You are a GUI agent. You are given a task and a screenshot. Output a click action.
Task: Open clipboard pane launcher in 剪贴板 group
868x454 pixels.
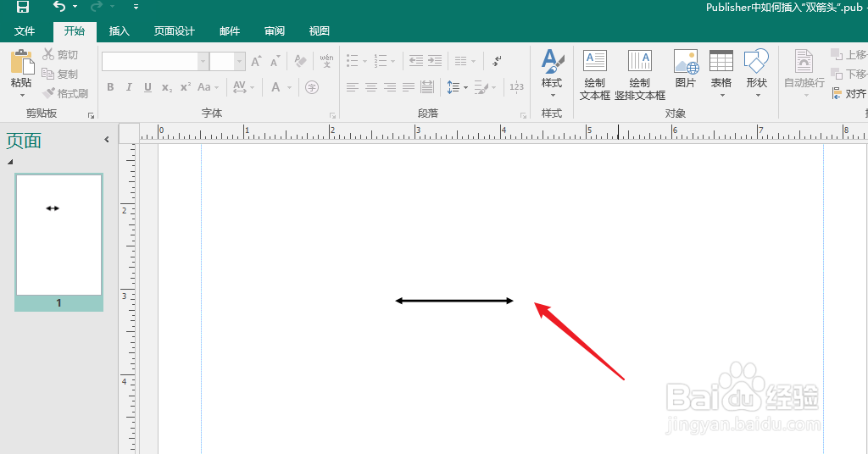91,115
